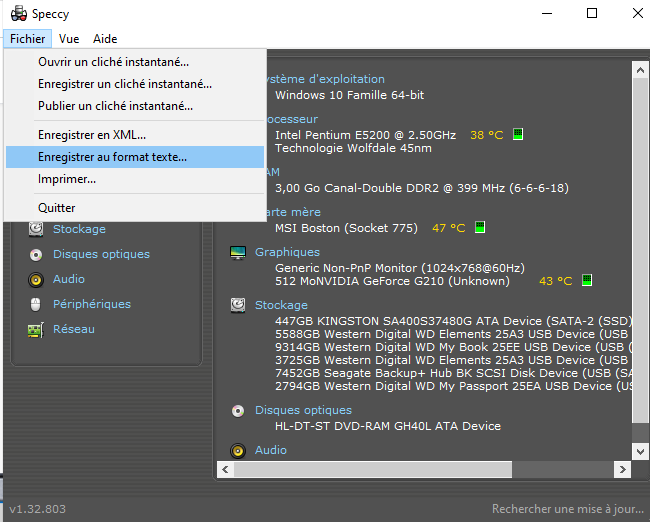Click horizontal scrollbar left arrow

pyautogui.click(x=225, y=469)
